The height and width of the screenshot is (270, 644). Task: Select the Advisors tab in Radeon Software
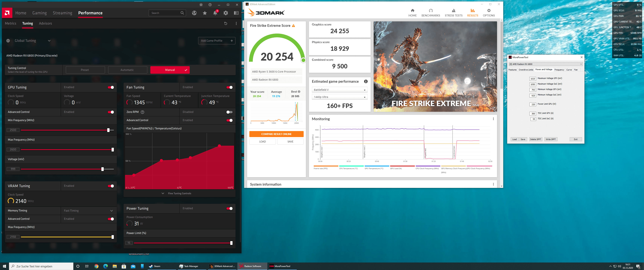point(45,23)
